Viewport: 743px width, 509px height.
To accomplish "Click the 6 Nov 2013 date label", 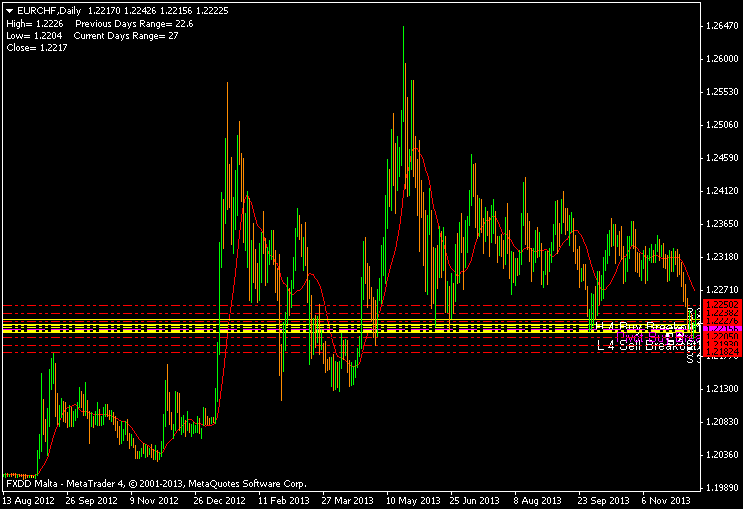I will tap(664, 499).
